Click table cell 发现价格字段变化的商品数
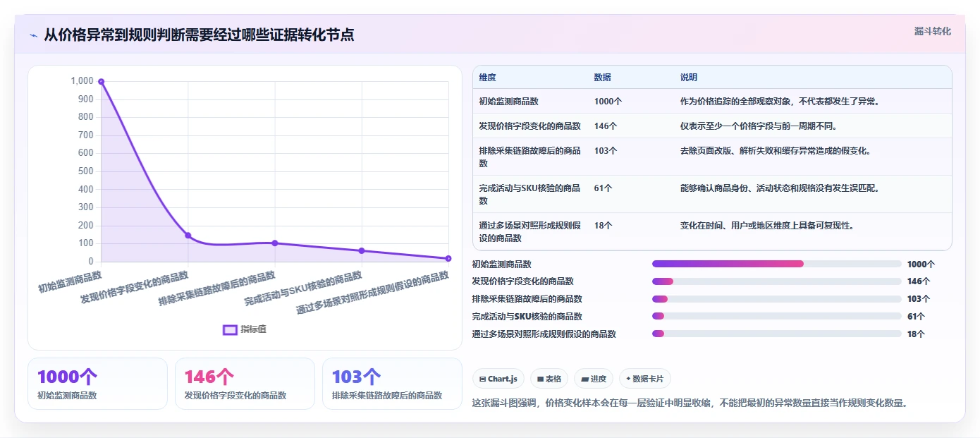Screen dimensions: 980x438 tap(529, 126)
